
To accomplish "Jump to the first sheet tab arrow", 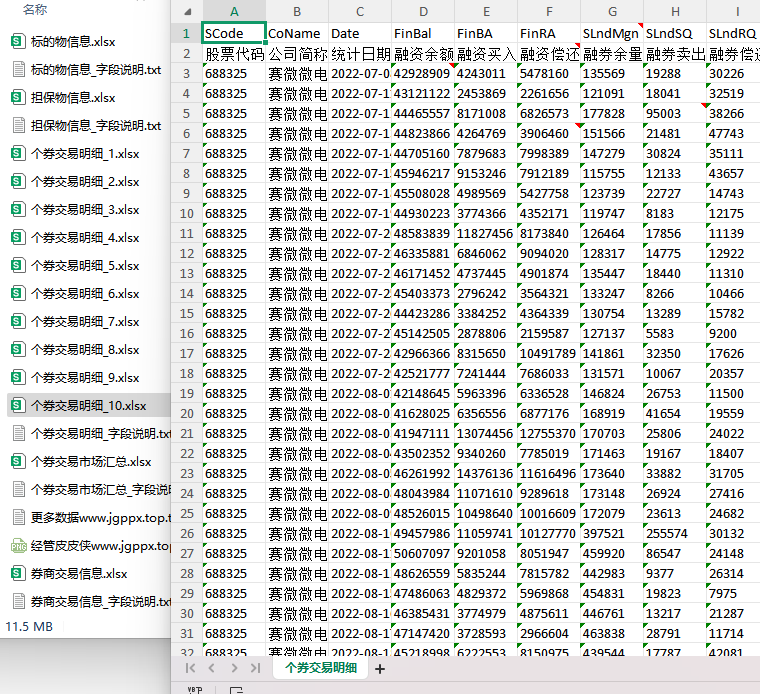I will tap(190, 668).
